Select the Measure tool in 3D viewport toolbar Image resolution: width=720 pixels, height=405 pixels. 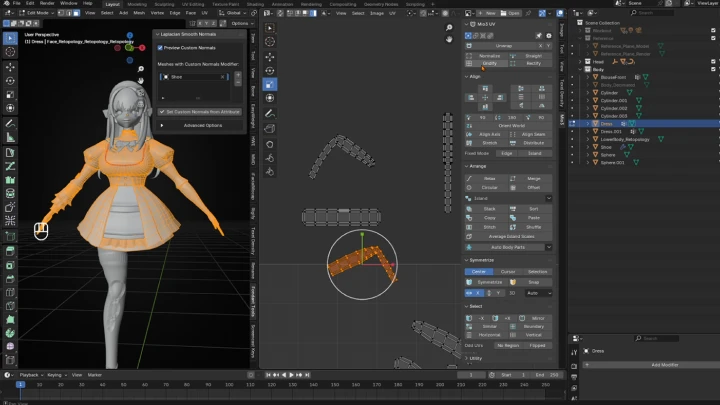(x=10, y=137)
